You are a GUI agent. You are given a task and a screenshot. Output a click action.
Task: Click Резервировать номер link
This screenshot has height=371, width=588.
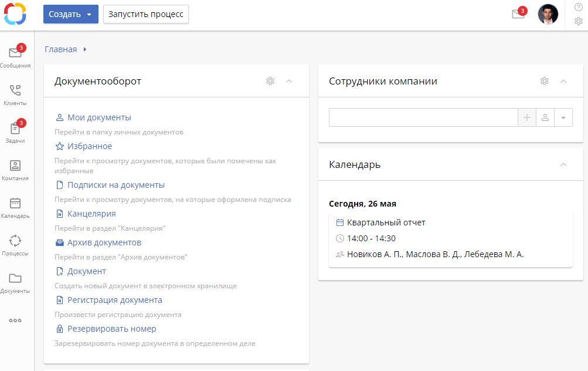(112, 329)
